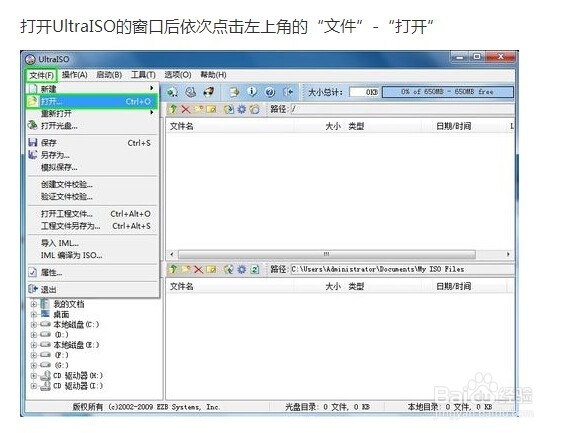This screenshot has height=433, width=566.
Task: Expand the 我的文档 tree node
Action: (x=34, y=304)
